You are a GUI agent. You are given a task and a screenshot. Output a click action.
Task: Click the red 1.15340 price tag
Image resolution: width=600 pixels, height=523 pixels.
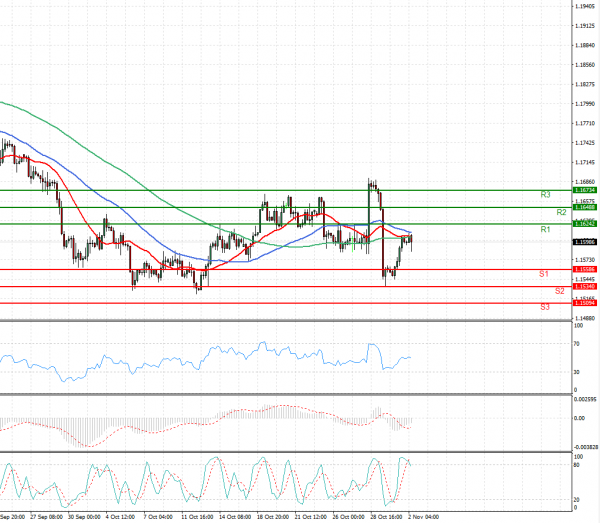(x=585, y=287)
